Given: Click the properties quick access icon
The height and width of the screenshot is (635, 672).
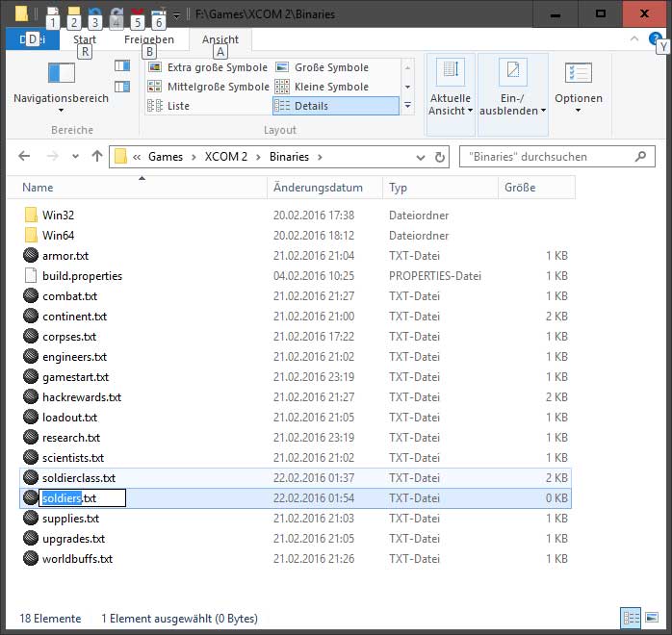Looking at the screenshot, I should [x=53, y=12].
